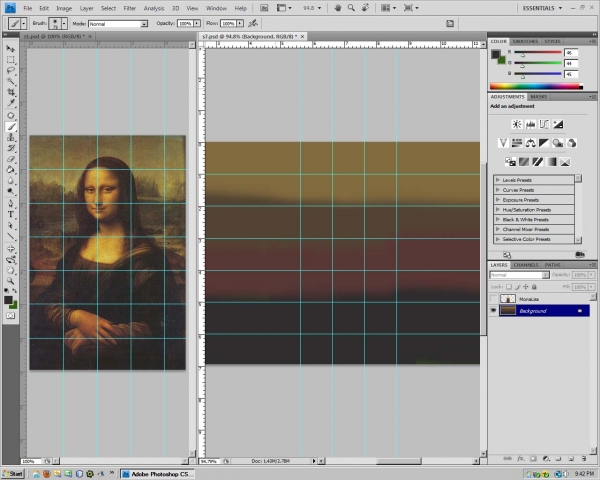Expand Curves Presets
Screen dimensions: 600x480
point(498,189)
